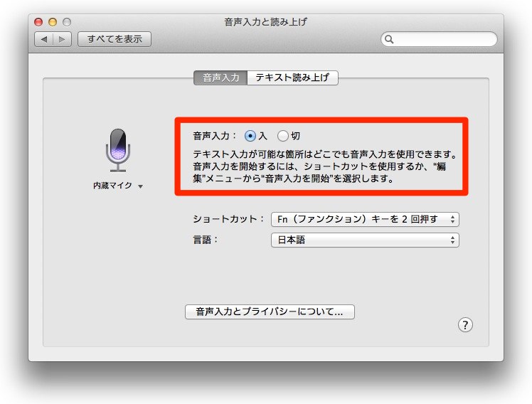
Task: Open help with the question mark button
Action: coord(465,325)
